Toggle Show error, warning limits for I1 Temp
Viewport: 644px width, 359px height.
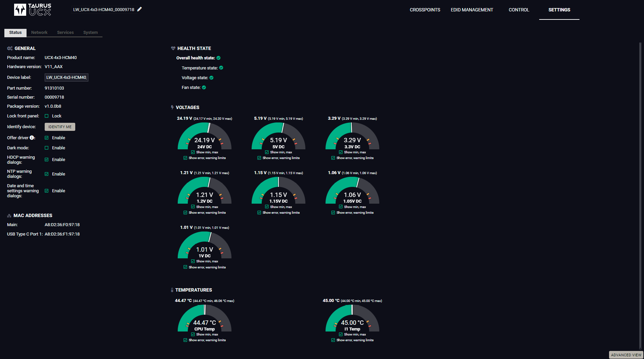333,340
